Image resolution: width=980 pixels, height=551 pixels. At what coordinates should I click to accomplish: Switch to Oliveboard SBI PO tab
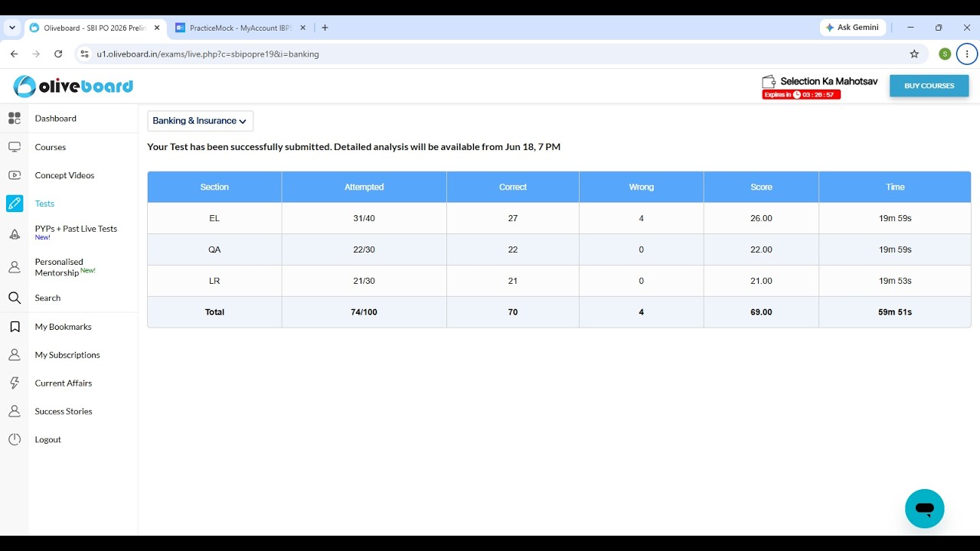point(95,28)
